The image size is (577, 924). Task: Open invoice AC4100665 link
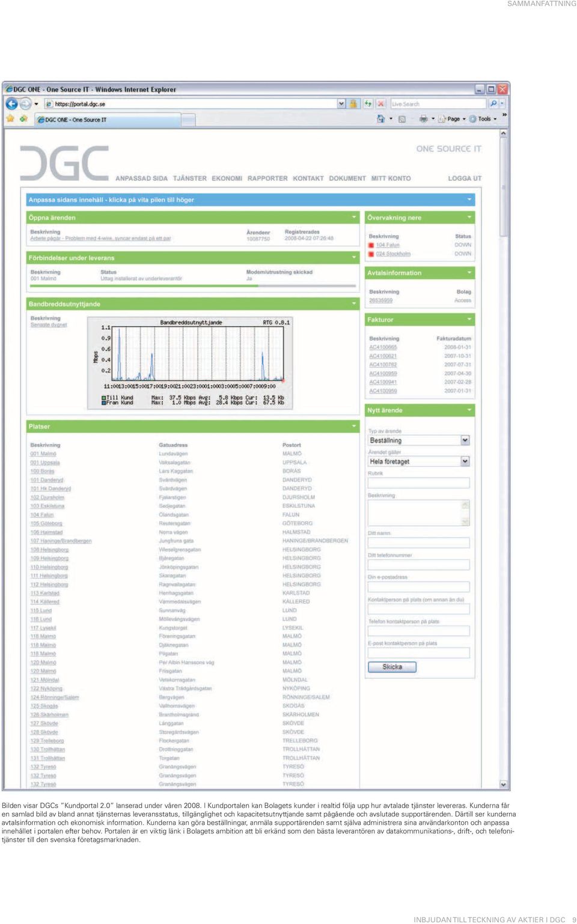[x=383, y=347]
